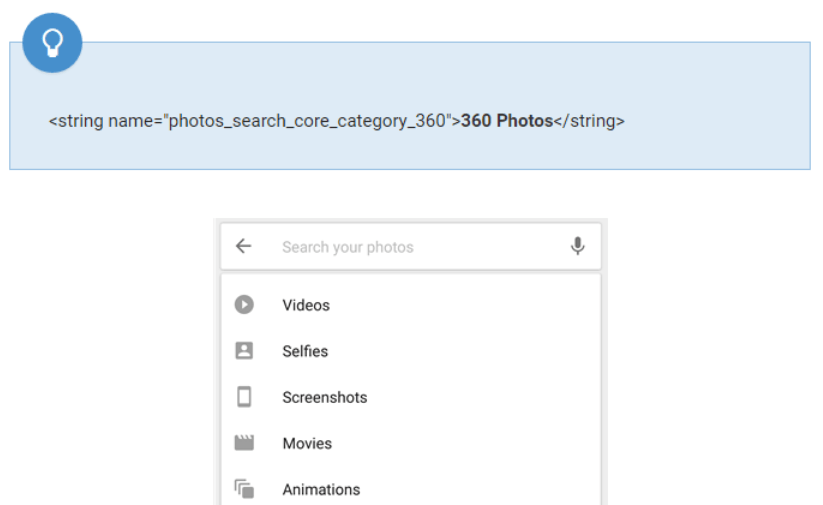Open the Screenshots category label
Screen dimensions: 823x505
325,397
